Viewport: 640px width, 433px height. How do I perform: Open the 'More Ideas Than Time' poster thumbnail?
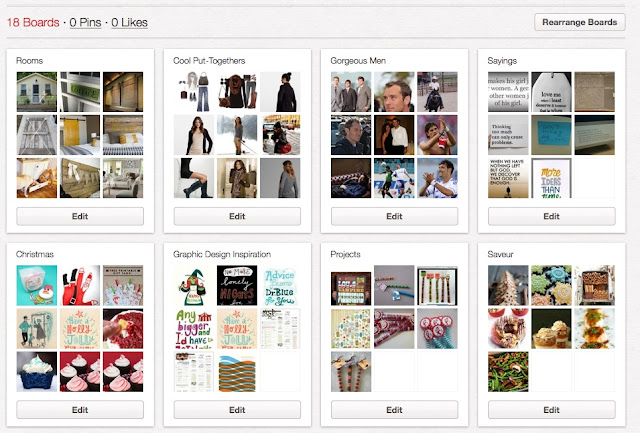click(x=551, y=178)
